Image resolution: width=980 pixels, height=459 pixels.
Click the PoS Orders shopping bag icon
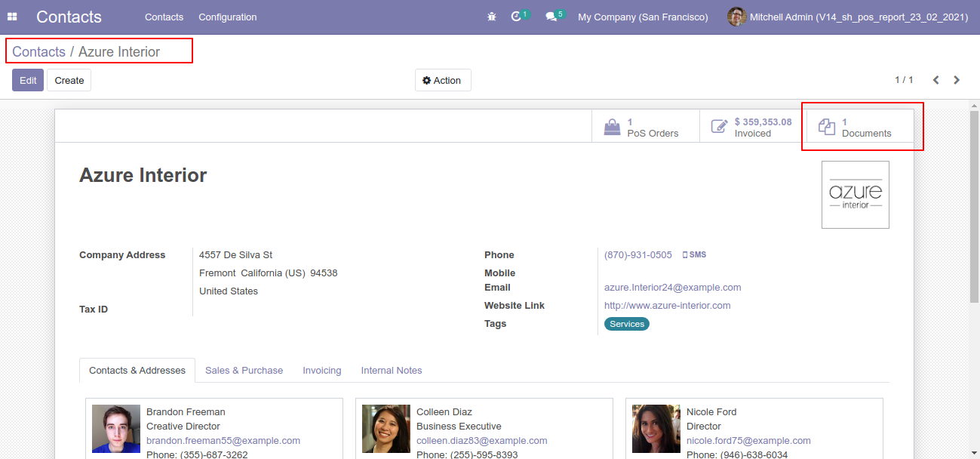pos(612,128)
